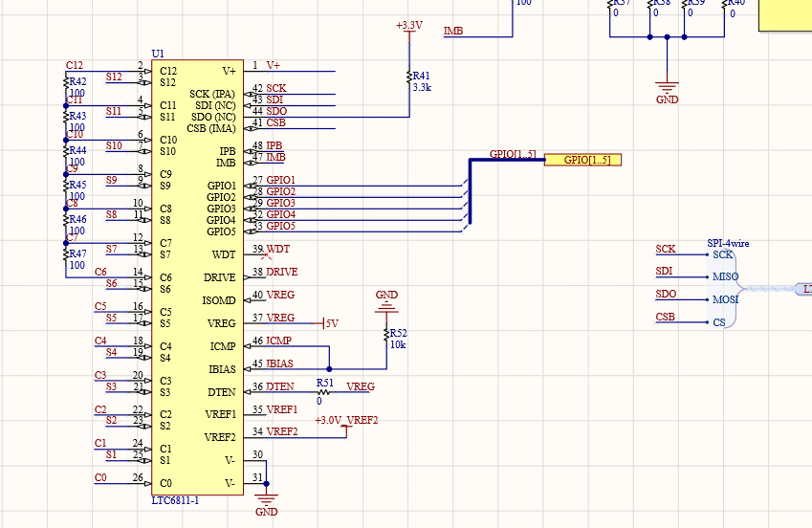Click the VREG net label beside R51

coord(361,386)
